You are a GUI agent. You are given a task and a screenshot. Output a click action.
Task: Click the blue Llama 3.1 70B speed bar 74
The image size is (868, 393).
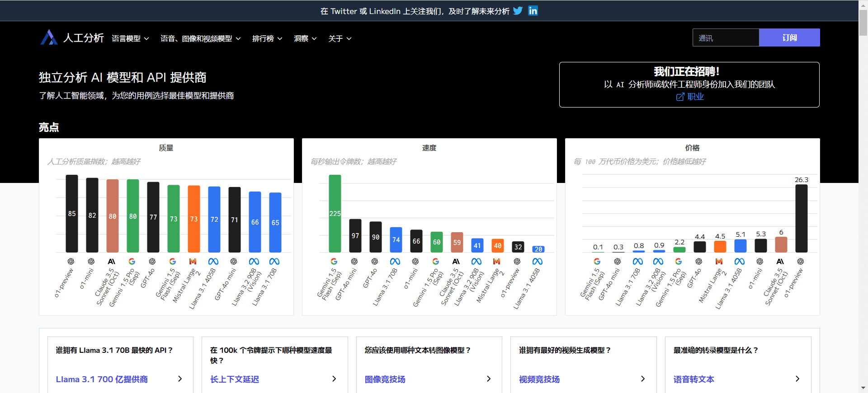click(x=396, y=239)
